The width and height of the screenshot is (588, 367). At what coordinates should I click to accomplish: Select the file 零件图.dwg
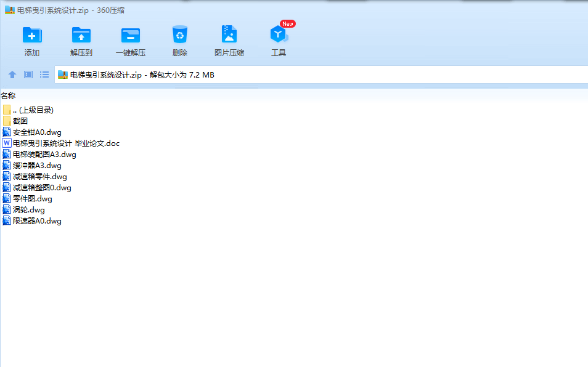coord(33,199)
